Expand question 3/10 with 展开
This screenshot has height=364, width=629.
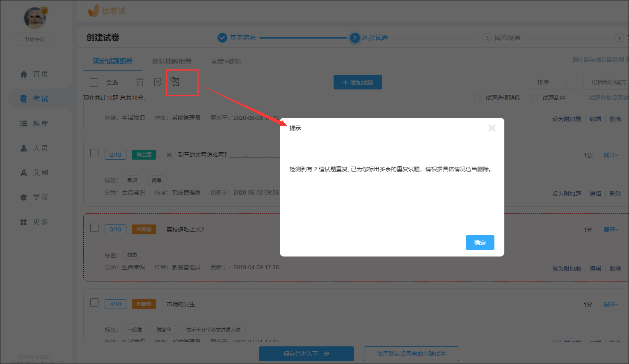tap(611, 230)
